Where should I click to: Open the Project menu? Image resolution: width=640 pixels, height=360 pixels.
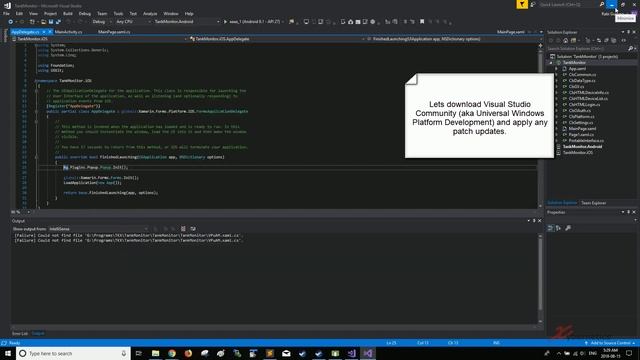[50, 13]
